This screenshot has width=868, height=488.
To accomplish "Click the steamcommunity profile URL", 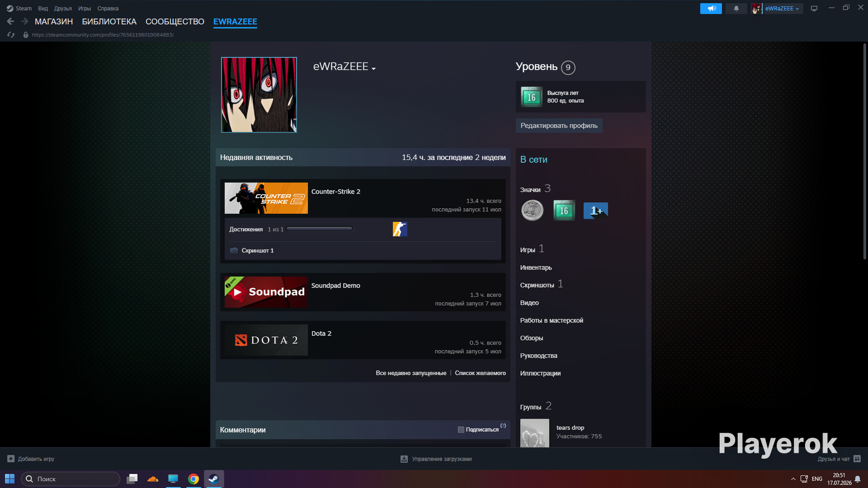I will tap(103, 35).
